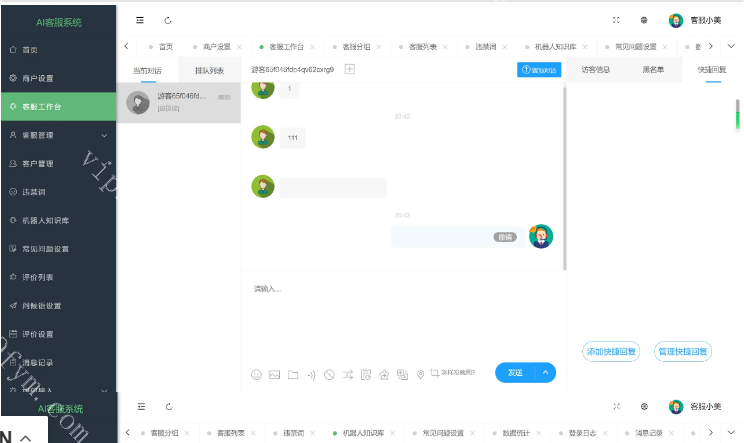The width and height of the screenshot is (744, 443).
Task: Click the globe icon in the lower window
Action: [x=644, y=406]
